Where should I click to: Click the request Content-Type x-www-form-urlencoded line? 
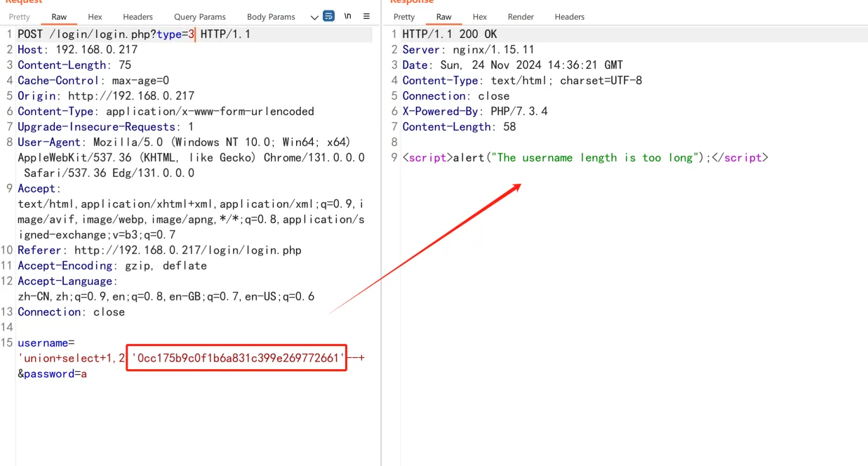coord(166,112)
